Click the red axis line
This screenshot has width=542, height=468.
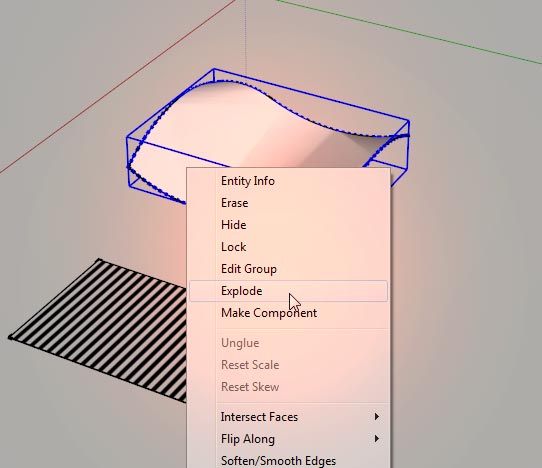pyautogui.click(x=118, y=86)
